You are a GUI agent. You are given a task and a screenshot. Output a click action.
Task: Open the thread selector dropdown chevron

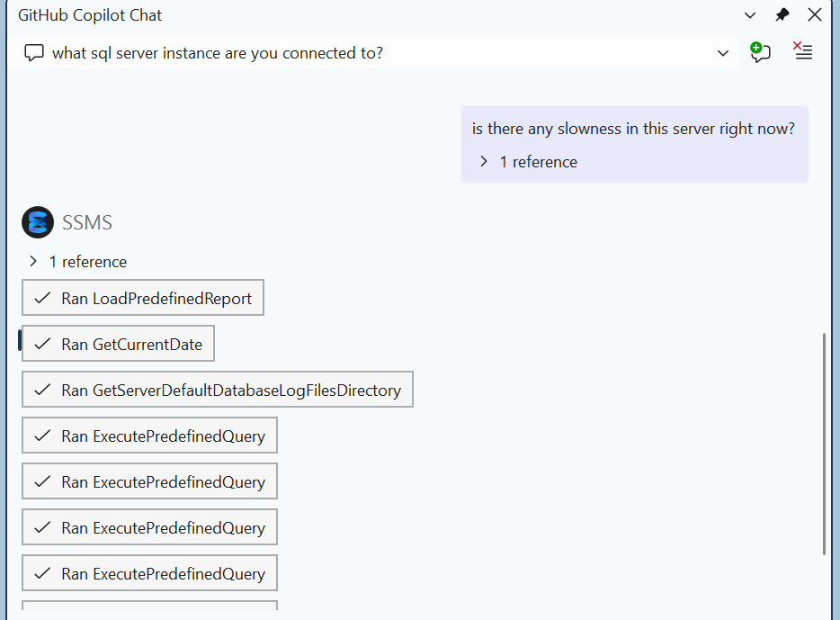point(723,53)
